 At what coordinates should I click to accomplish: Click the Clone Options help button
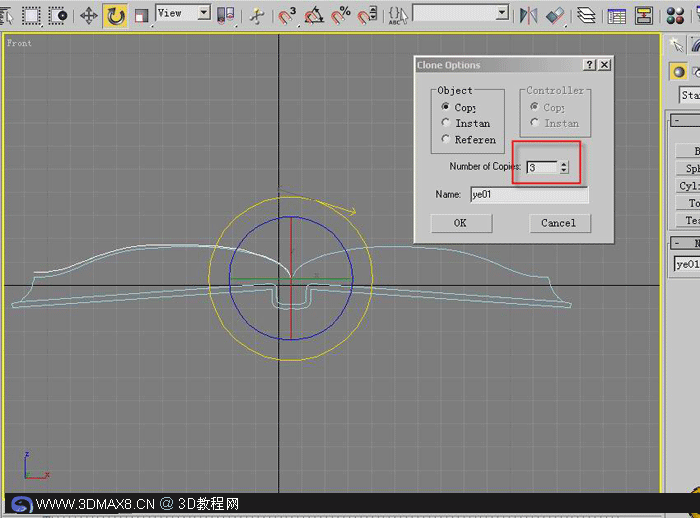[x=589, y=65]
